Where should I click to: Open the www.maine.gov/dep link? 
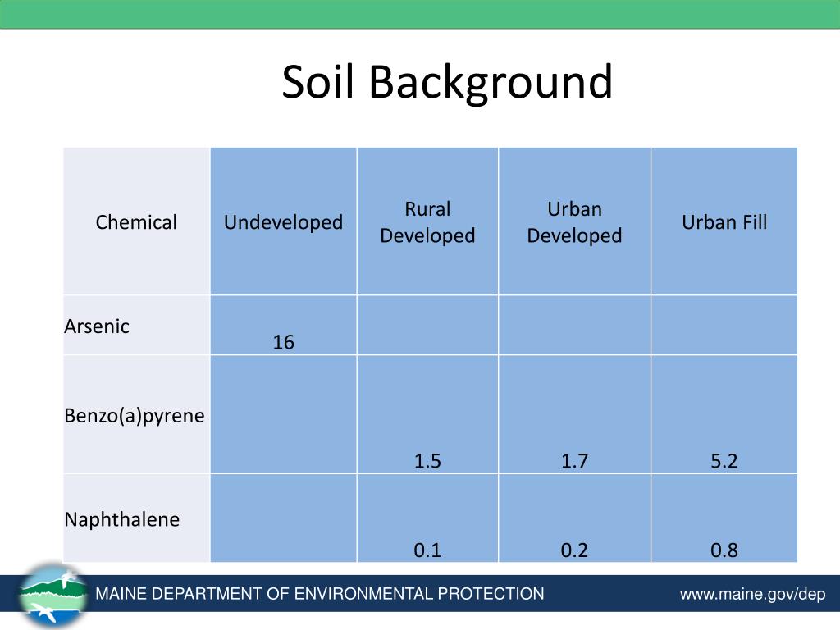tap(752, 594)
